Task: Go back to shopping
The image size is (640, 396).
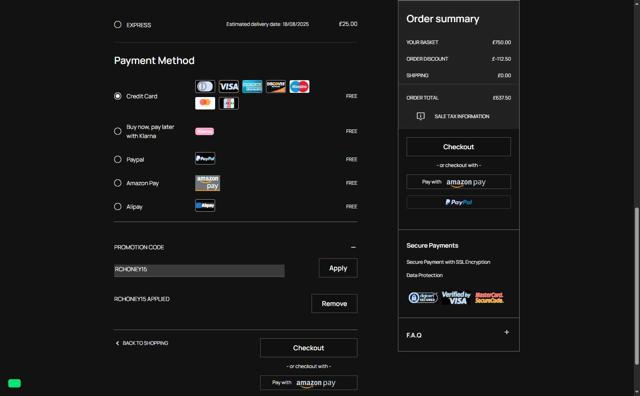Action: (142, 343)
